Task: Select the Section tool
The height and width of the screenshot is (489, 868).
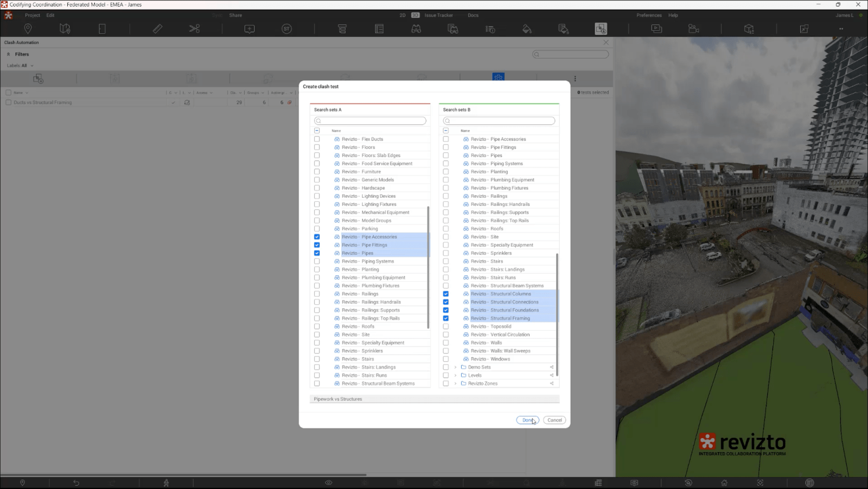Action: pos(195,28)
